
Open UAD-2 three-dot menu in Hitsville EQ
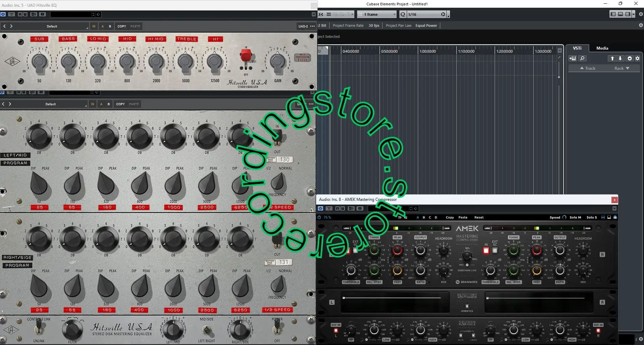pos(312,26)
